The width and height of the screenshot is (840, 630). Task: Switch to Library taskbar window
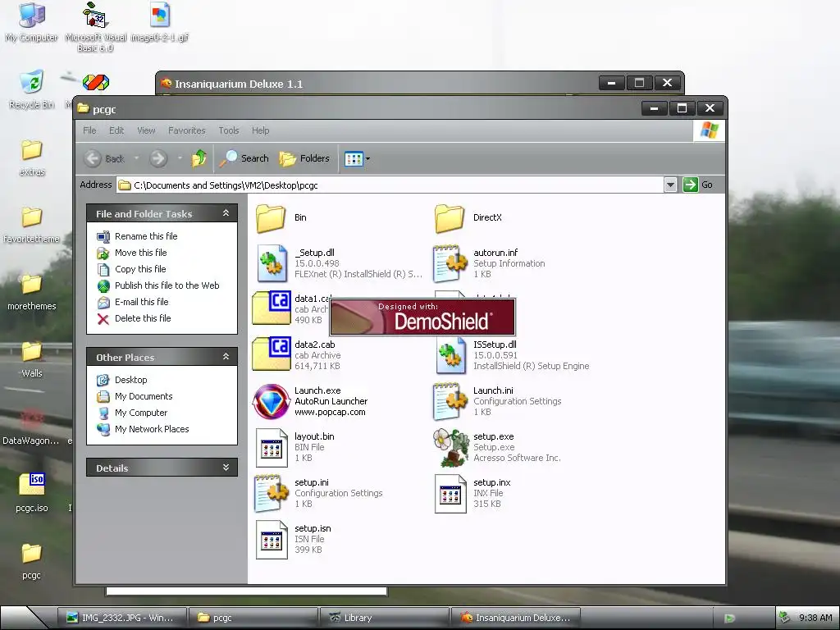click(384, 618)
